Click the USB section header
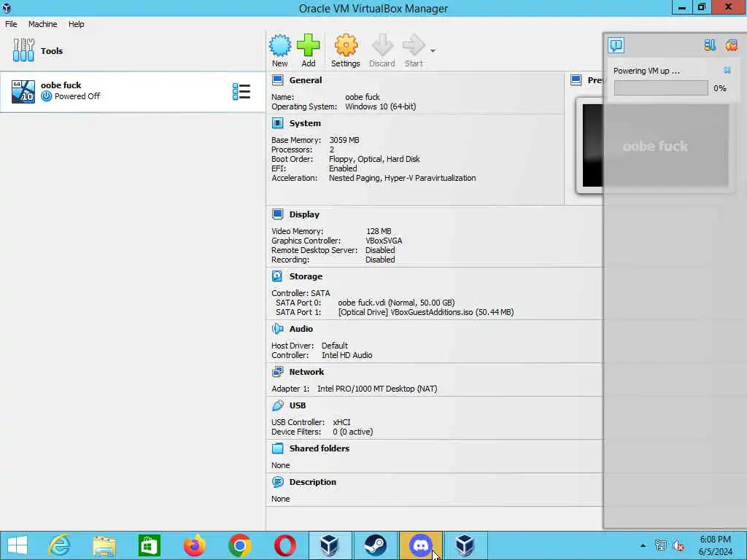Viewport: 747px width, 560px height. [x=298, y=405]
